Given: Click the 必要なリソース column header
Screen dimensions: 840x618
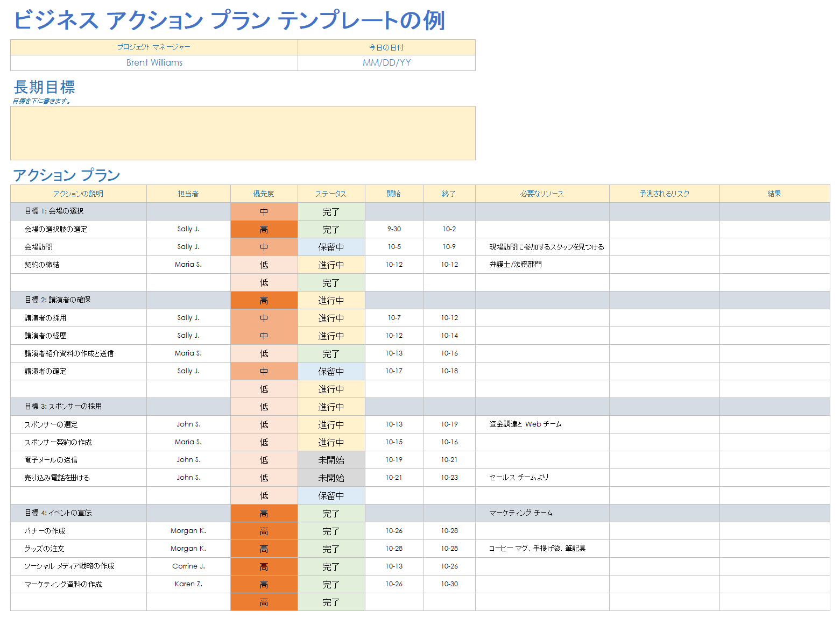Looking at the screenshot, I should tap(542, 194).
